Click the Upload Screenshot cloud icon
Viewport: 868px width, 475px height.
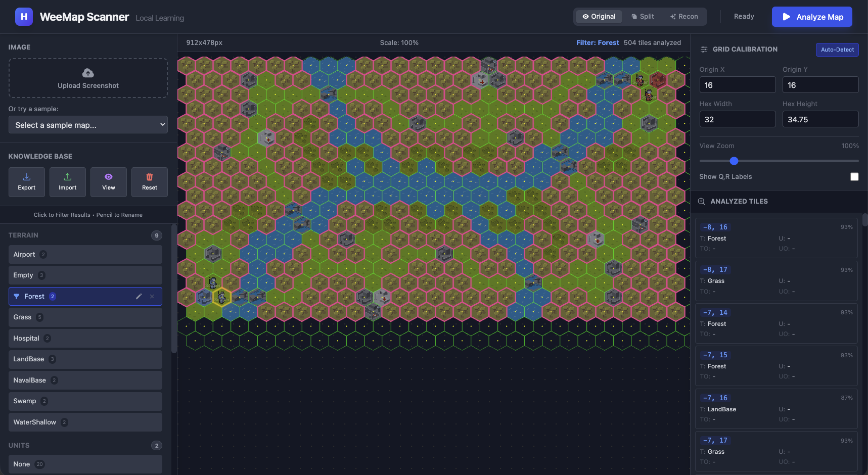pyautogui.click(x=88, y=73)
